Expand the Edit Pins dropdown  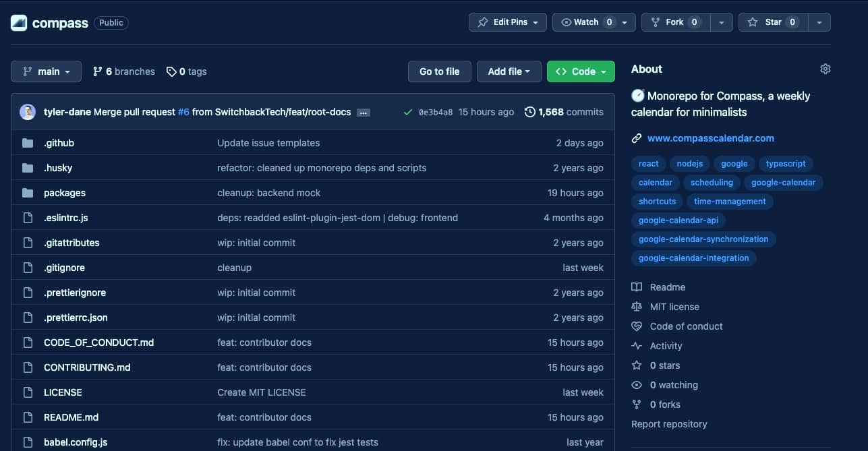tap(509, 22)
